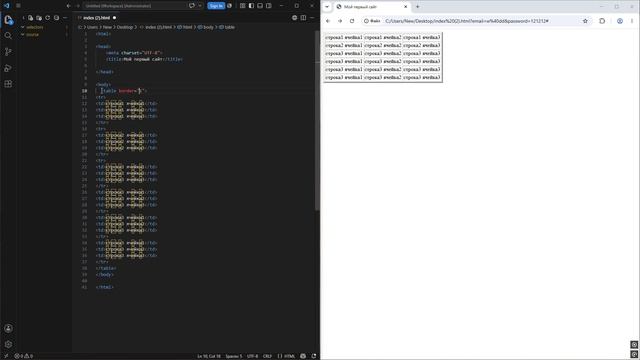Open the Run and Debug view
640x360 pixels.
coord(8,68)
